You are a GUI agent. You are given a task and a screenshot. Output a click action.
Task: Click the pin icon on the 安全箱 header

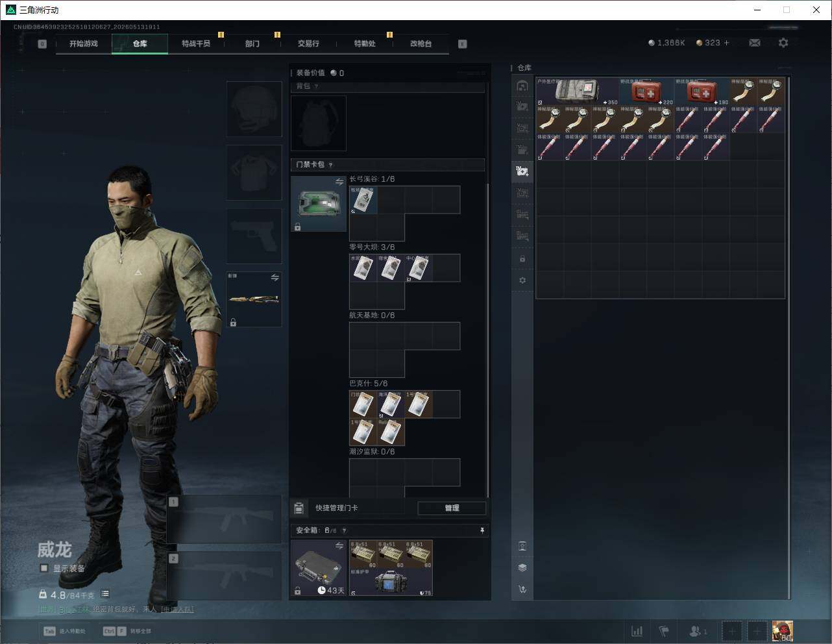click(482, 530)
